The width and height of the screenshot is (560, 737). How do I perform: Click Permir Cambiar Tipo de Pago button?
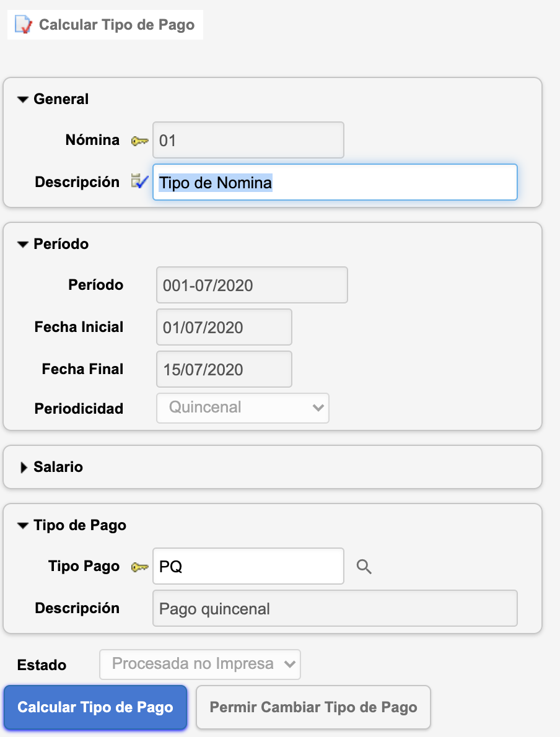313,707
